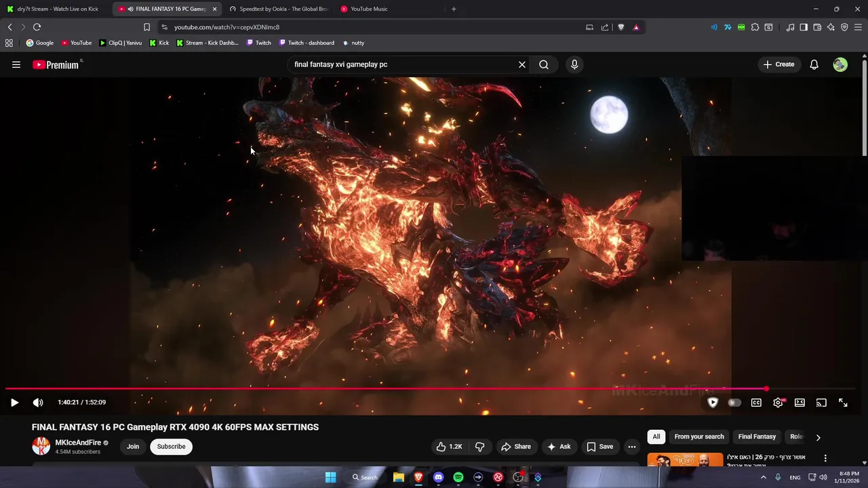Select Final Fantasy chip
868x488 pixels.
point(757,436)
